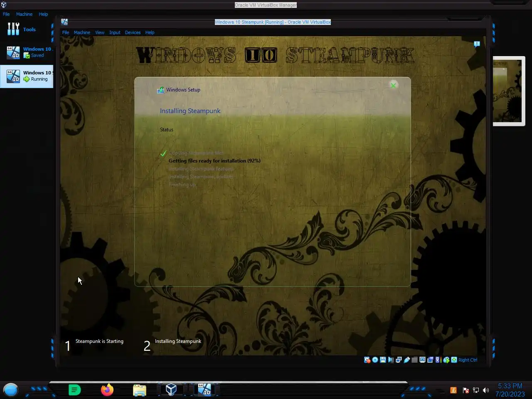The image size is (532, 399).
Task: Close the Windows Setup dialog with green X
Action: click(393, 85)
